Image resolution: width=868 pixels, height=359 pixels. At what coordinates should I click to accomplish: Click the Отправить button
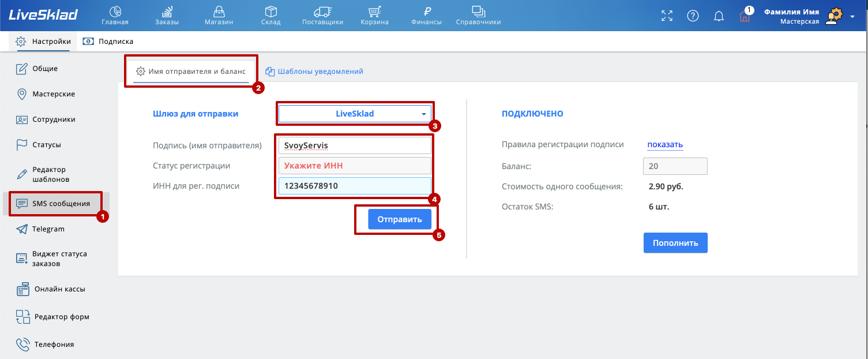(x=400, y=219)
